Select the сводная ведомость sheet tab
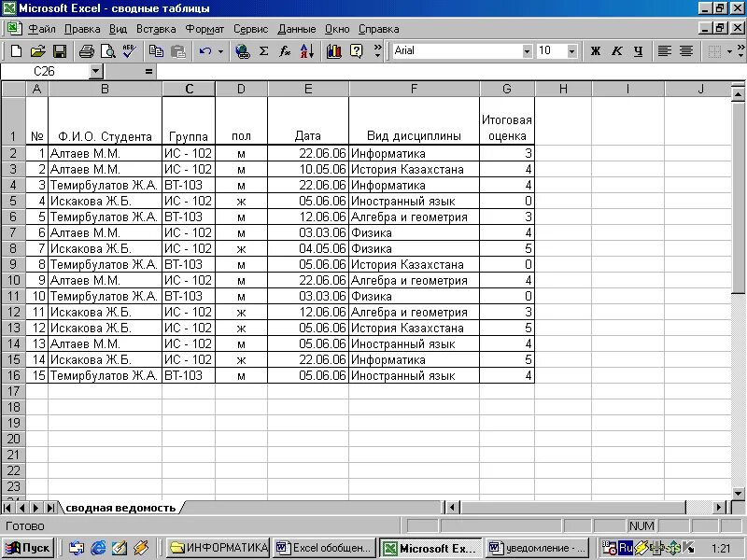 coord(120,508)
